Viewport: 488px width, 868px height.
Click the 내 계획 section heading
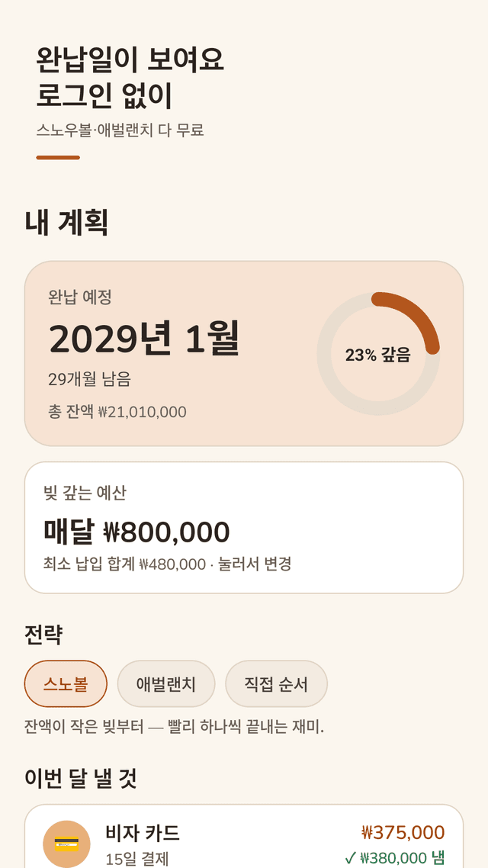(x=66, y=223)
